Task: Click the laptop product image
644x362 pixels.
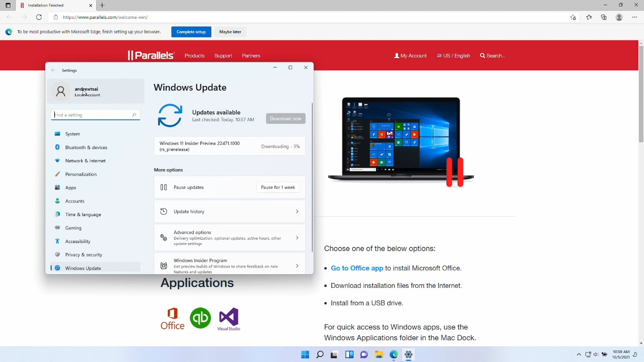Action: 401,142
